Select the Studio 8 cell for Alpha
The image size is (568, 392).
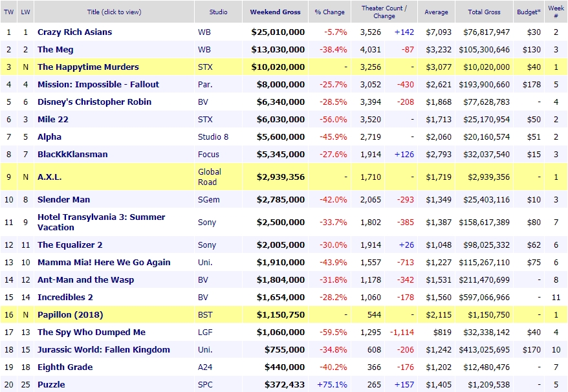(213, 136)
